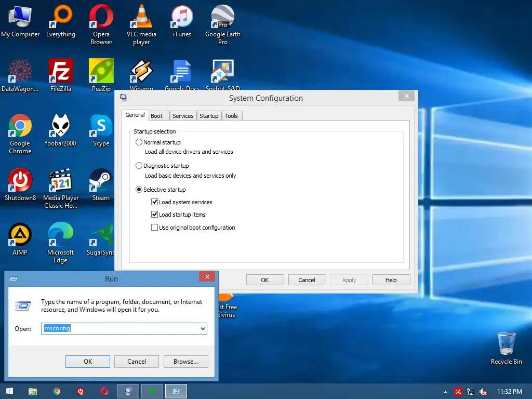Switch to the General tab
Viewport: 532px width, 399px height.
[x=135, y=115]
